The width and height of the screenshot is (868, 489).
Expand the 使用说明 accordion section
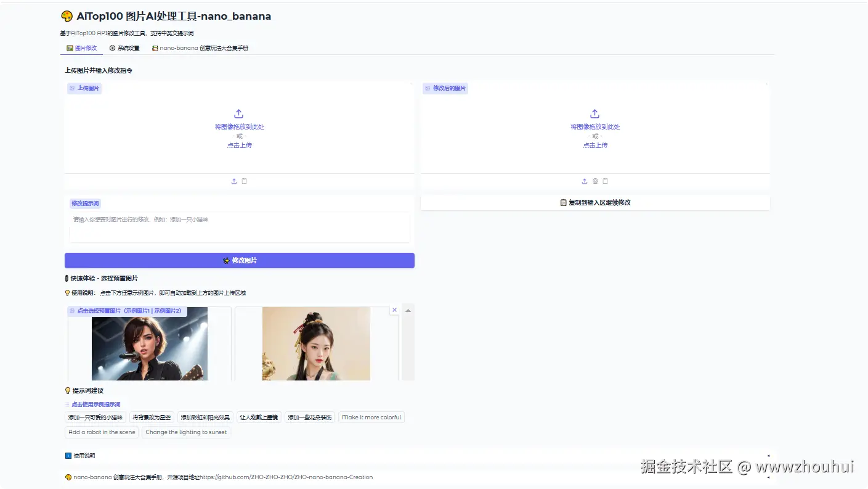click(x=418, y=456)
